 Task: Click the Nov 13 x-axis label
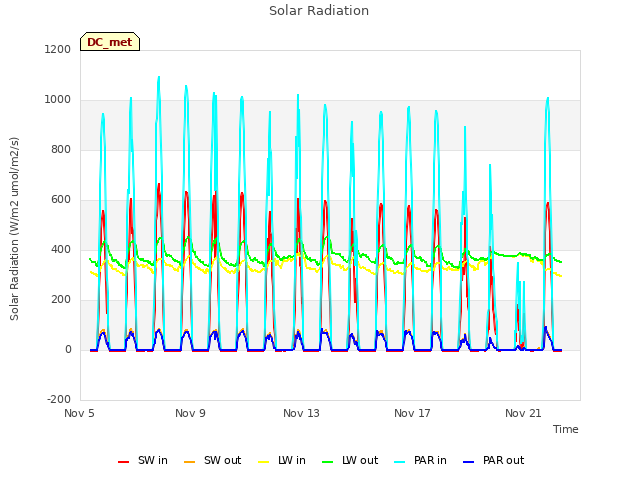301,413
